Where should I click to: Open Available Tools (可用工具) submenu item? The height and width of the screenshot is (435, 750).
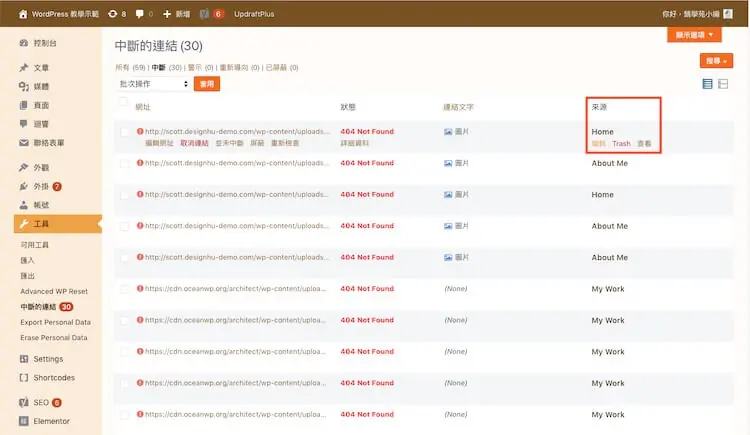click(34, 245)
